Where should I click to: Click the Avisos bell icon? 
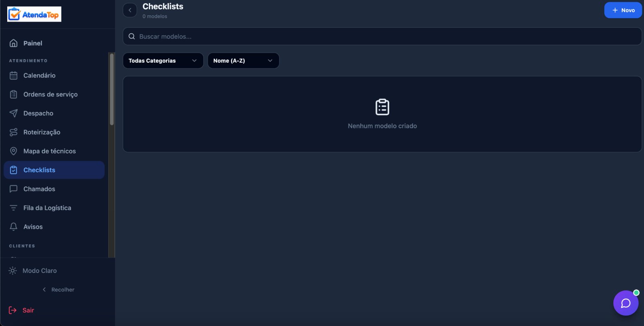click(x=14, y=226)
